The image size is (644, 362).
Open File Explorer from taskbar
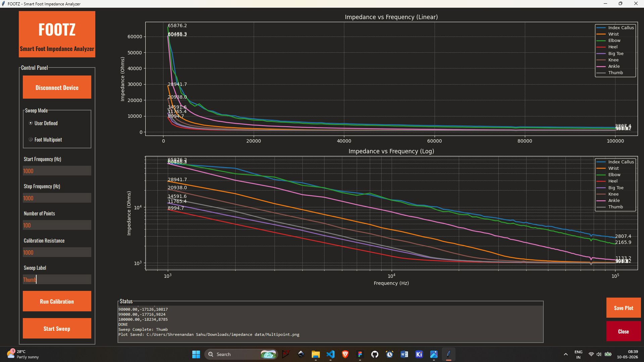click(x=315, y=354)
